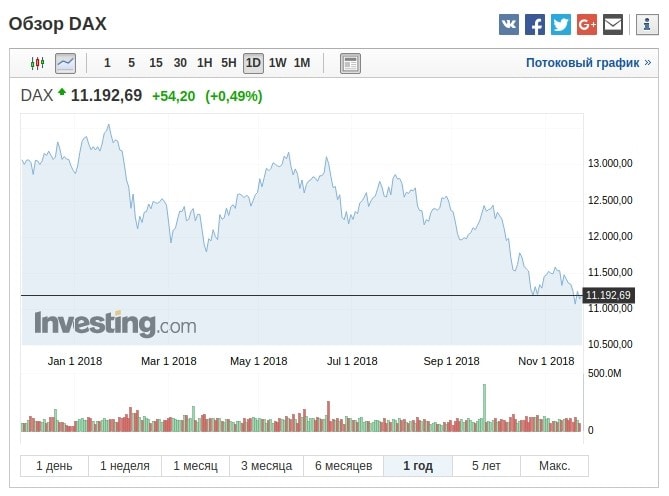Send chart by email icon
This screenshot has height=496, width=669.
pos(613,24)
